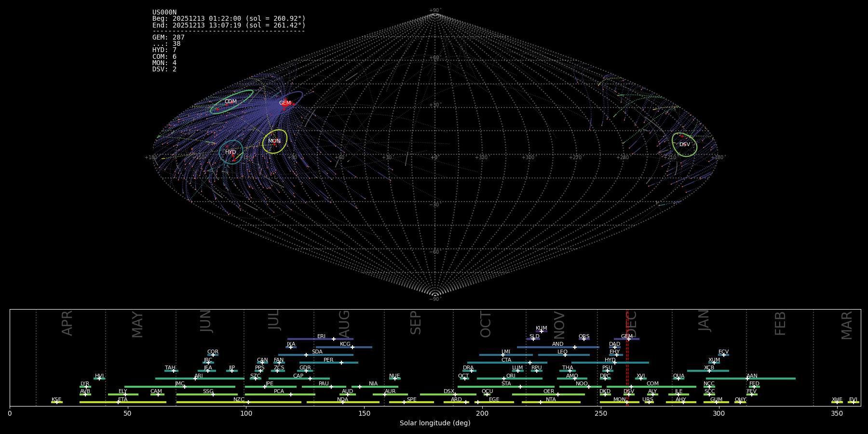
Task: Click the COM: 6 count entry
Action: [x=164, y=56]
